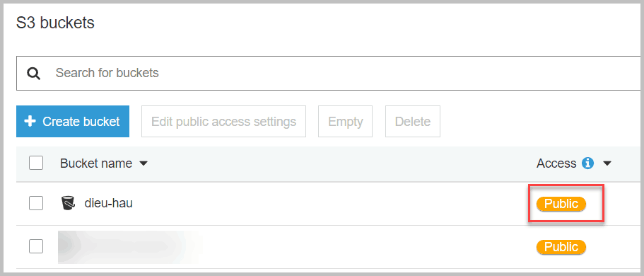Tick the select-all checkbox in header
644x276 pixels.
point(36,163)
